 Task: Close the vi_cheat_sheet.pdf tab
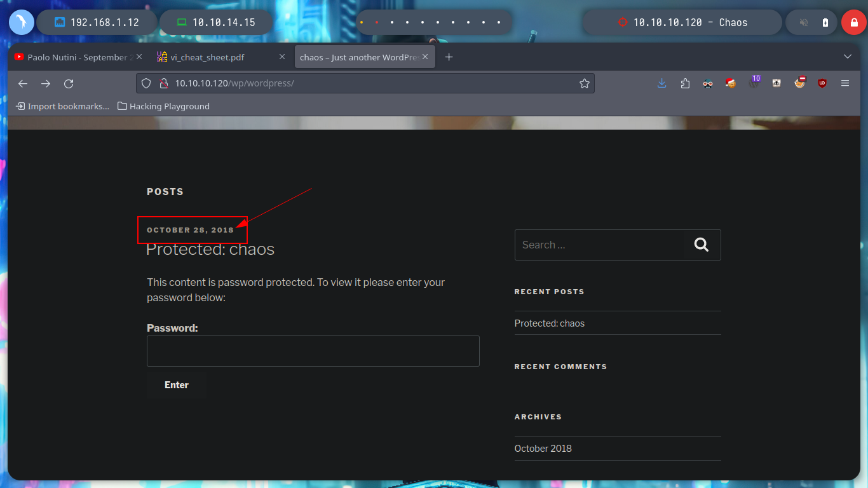click(282, 57)
